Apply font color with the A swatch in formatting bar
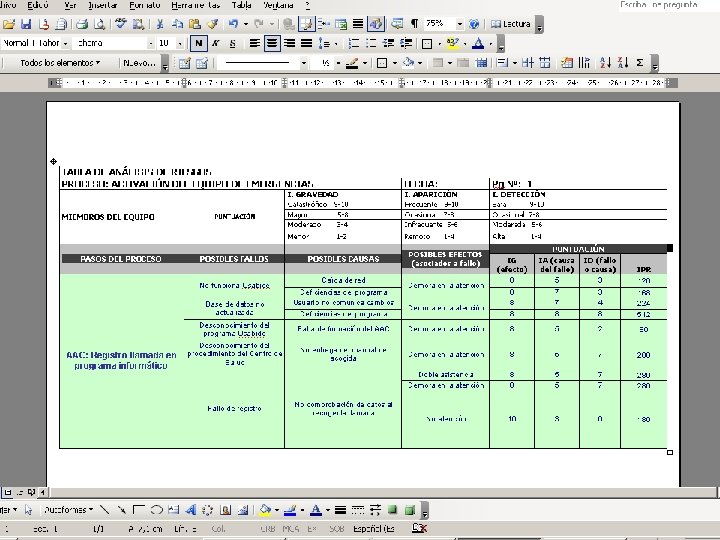This screenshot has width=720, height=540. tap(478, 44)
